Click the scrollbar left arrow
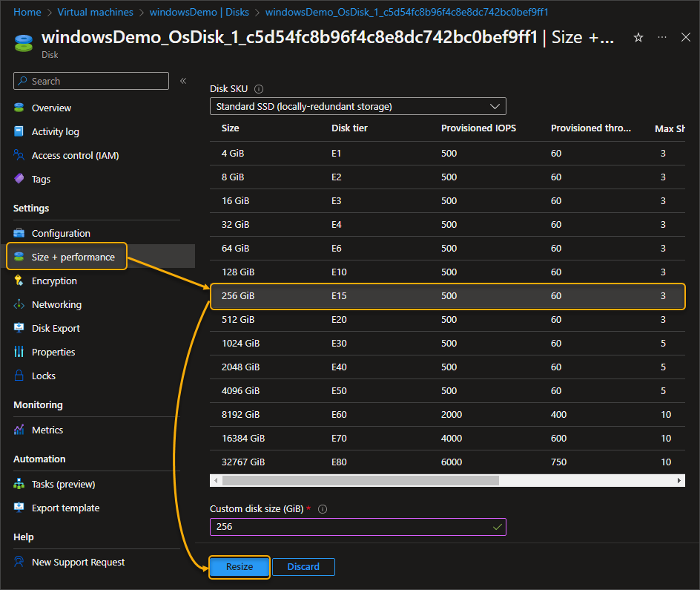700x590 pixels. 216,481
